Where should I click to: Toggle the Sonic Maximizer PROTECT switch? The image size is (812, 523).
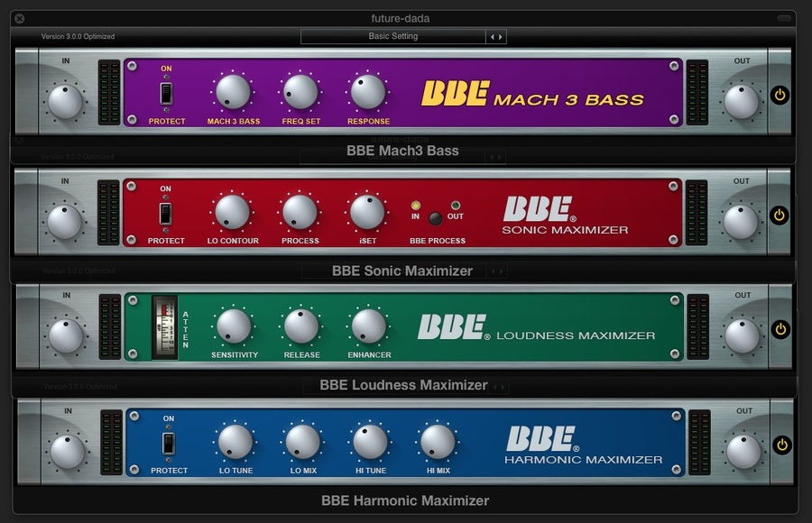click(x=165, y=214)
